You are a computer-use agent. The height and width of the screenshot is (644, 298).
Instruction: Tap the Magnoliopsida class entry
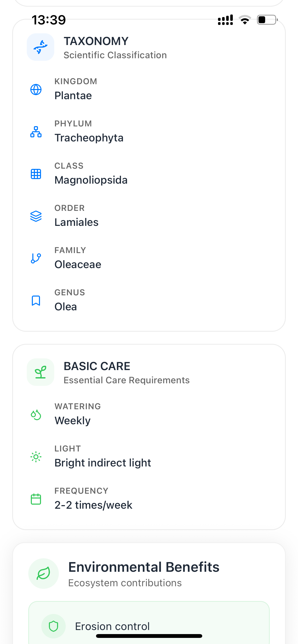click(x=91, y=180)
